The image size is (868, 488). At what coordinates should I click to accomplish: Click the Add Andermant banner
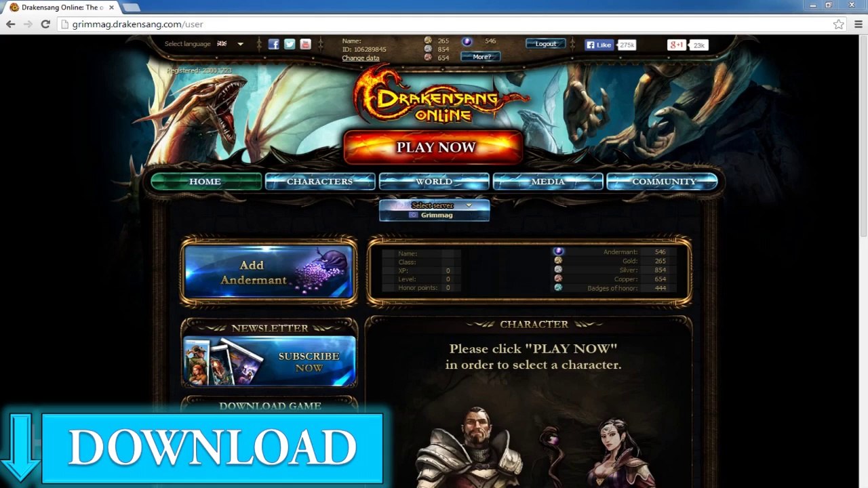(269, 272)
